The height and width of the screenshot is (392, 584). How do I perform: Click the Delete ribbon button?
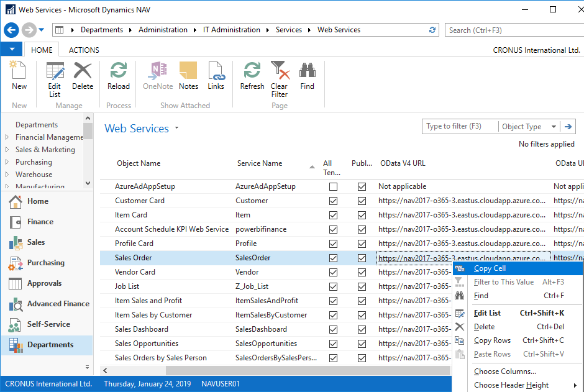pos(82,76)
